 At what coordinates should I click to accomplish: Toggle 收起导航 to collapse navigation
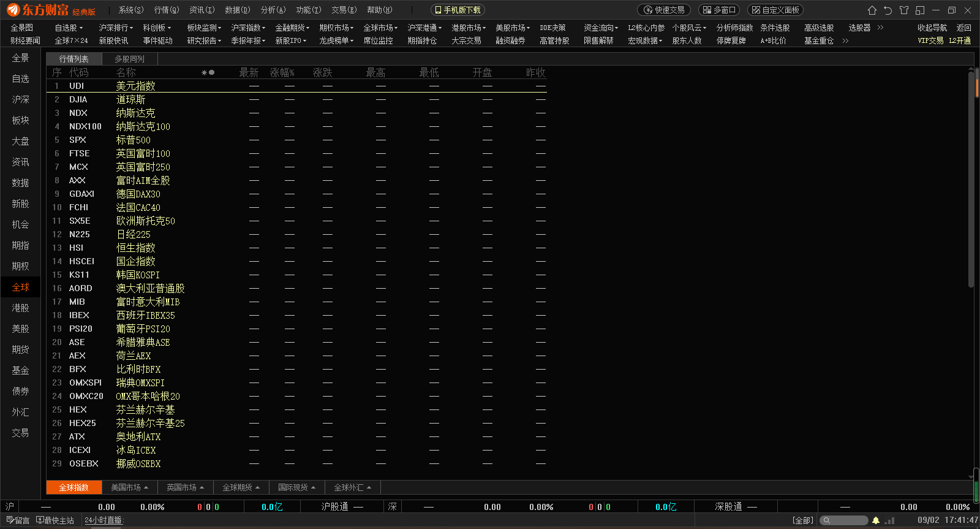tap(932, 28)
